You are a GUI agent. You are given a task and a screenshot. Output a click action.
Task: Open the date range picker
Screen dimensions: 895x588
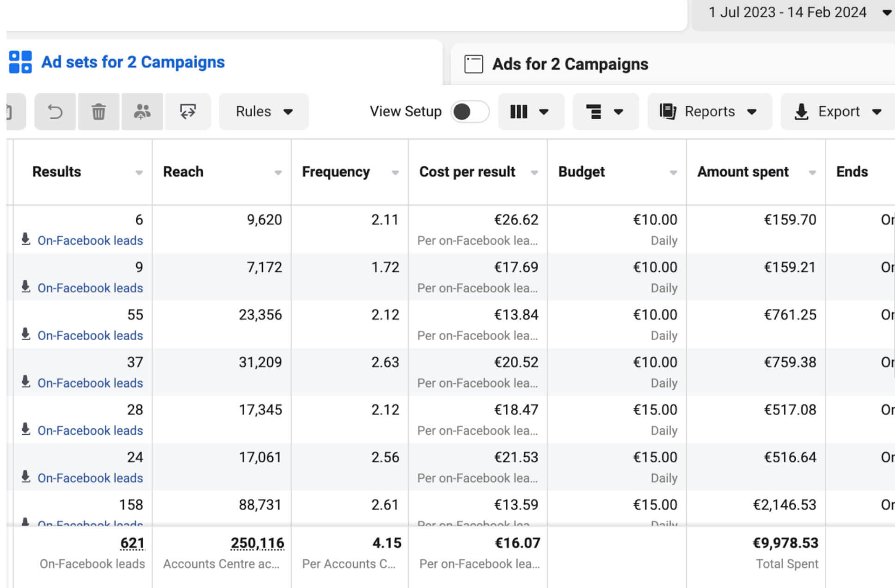click(x=797, y=12)
